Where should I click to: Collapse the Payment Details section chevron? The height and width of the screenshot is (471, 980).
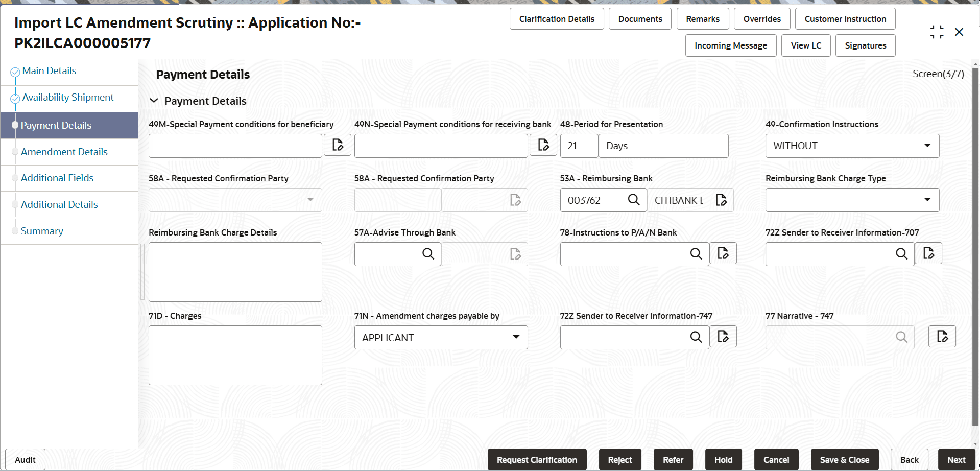[155, 101]
